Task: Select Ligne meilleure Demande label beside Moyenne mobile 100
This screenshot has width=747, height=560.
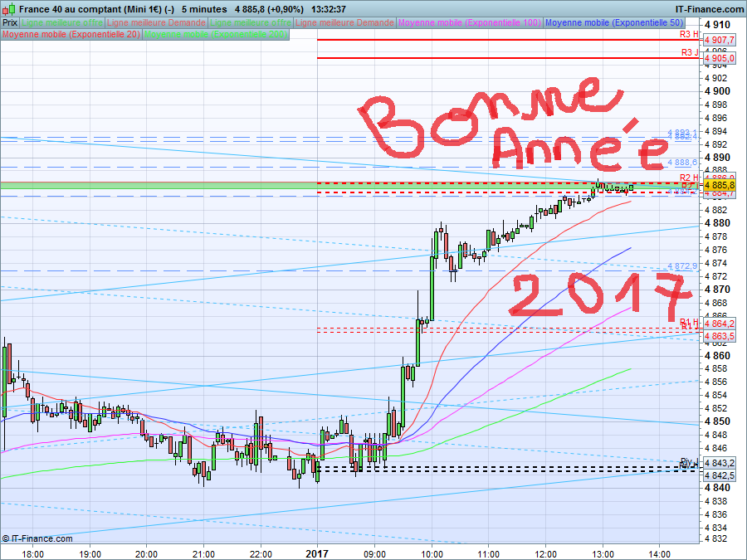Action: 344,22
